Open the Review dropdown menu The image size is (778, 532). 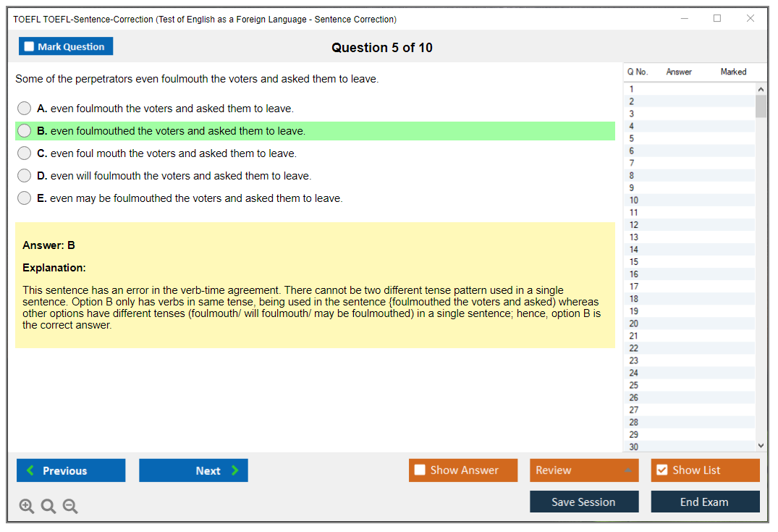click(584, 470)
